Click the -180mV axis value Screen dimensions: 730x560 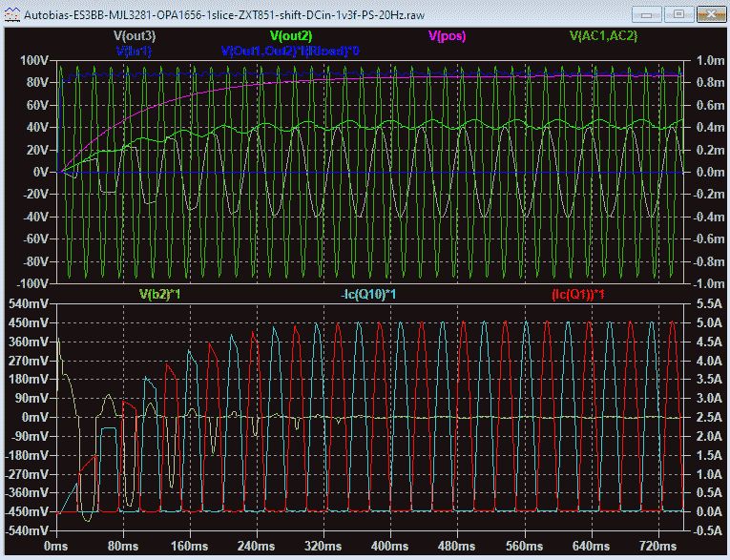click(27, 455)
